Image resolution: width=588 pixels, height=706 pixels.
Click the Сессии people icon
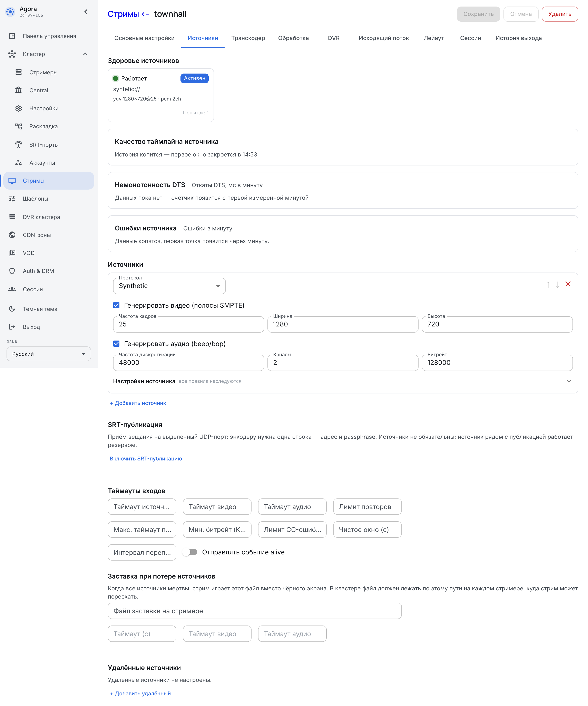[x=12, y=289]
